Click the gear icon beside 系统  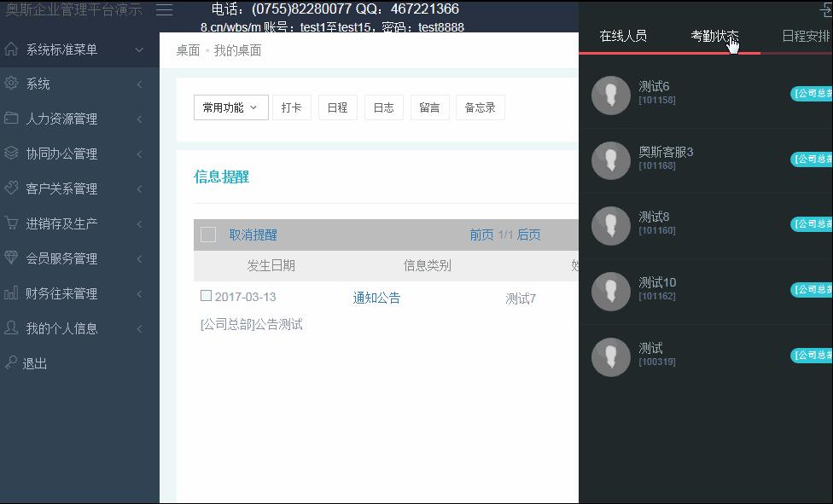click(11, 84)
